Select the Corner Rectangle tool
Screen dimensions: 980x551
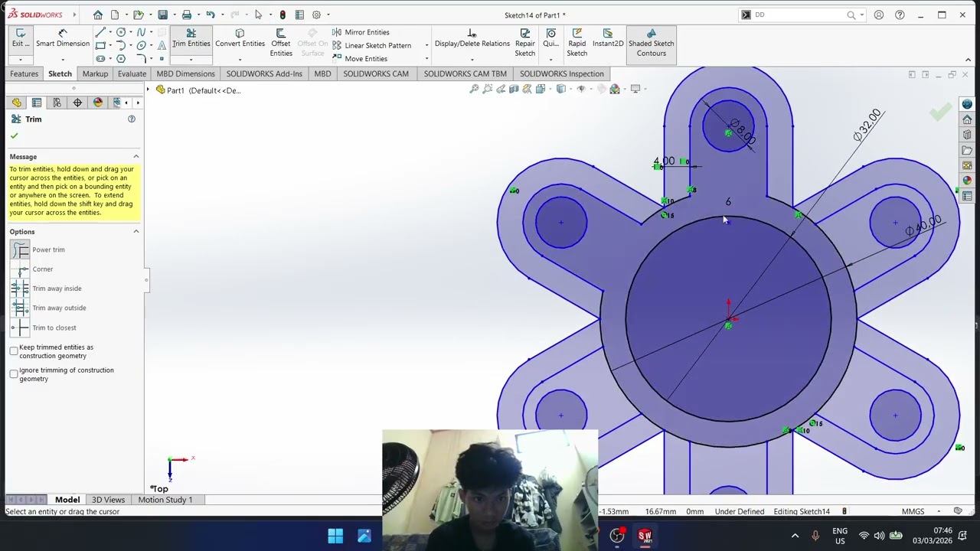click(100, 46)
